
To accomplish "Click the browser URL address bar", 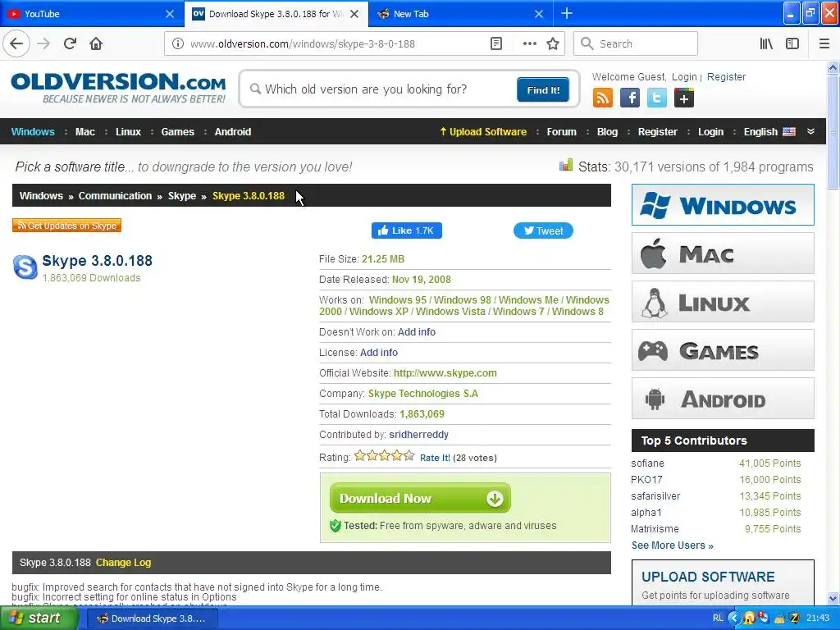I will pos(337,44).
